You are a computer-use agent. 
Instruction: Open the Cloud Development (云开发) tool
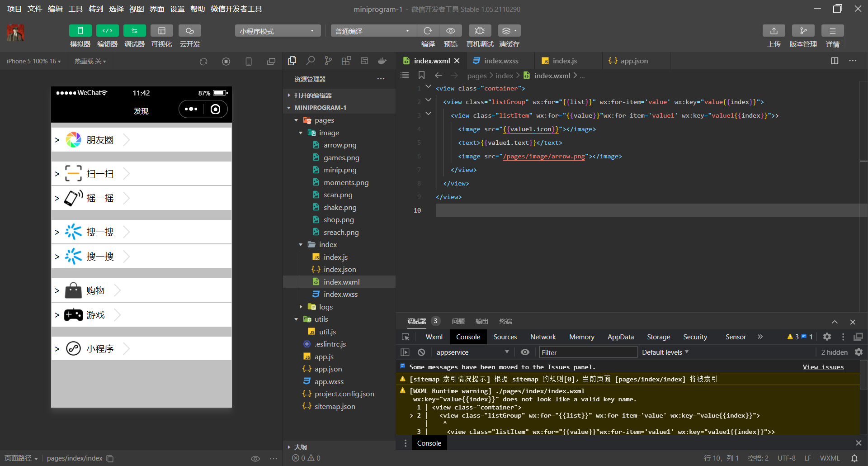pyautogui.click(x=189, y=31)
